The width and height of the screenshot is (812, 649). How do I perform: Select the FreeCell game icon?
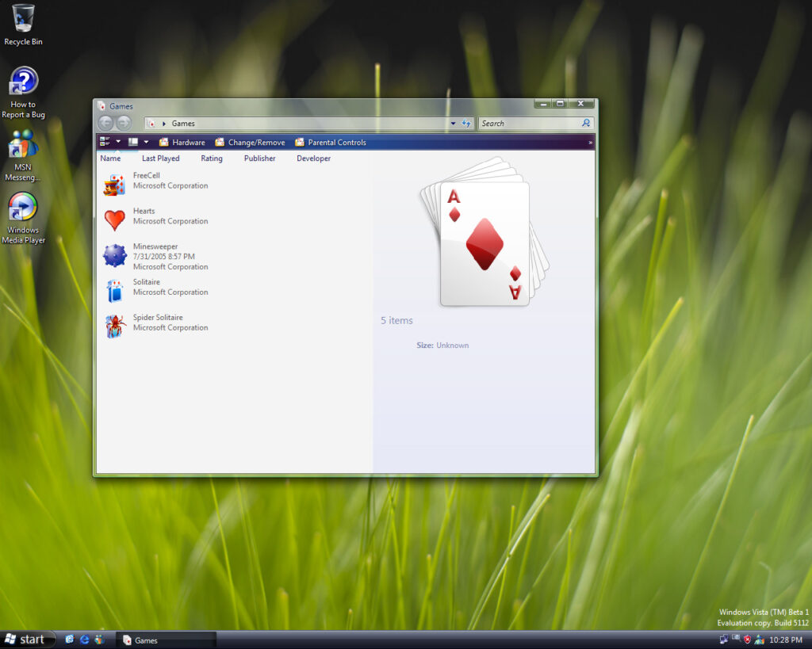(114, 185)
